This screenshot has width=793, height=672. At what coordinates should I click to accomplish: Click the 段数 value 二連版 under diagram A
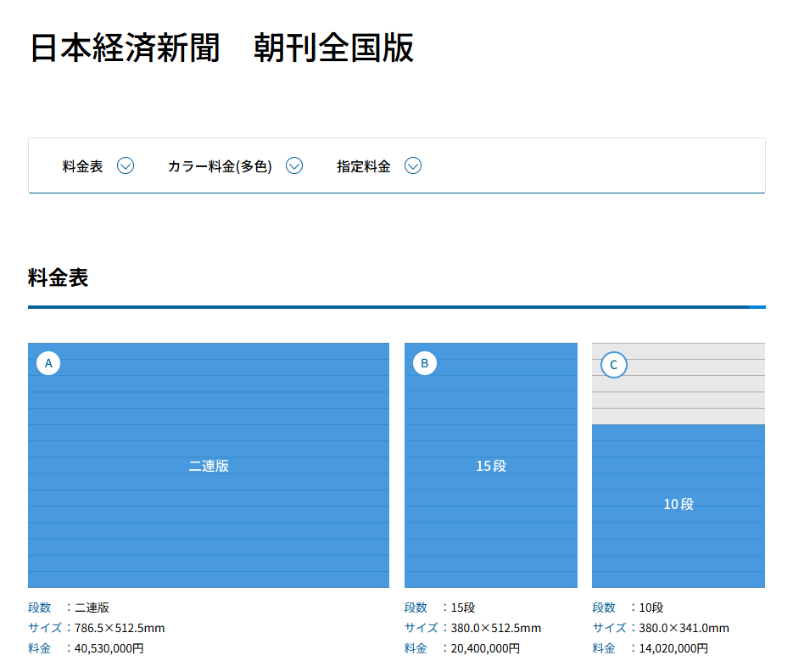click(92, 608)
